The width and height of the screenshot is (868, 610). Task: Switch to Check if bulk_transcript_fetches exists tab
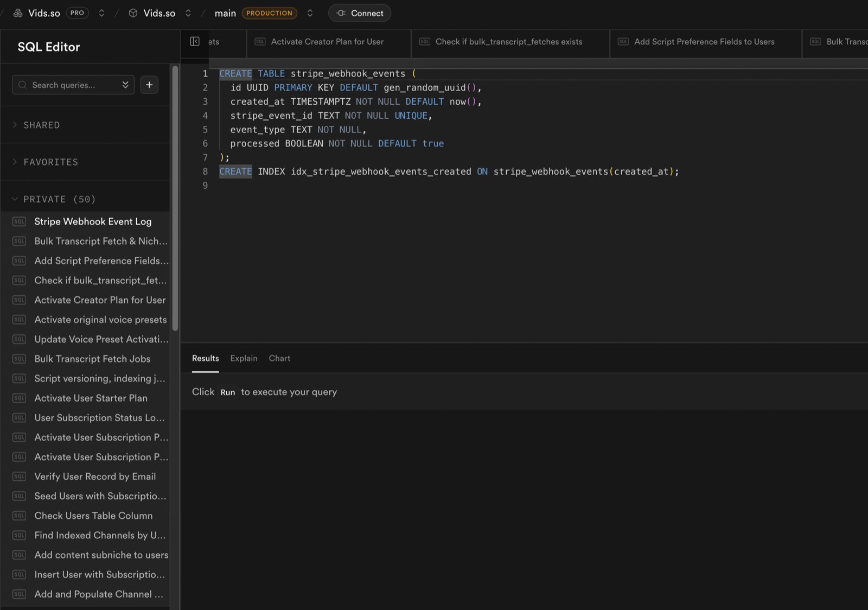click(510, 42)
